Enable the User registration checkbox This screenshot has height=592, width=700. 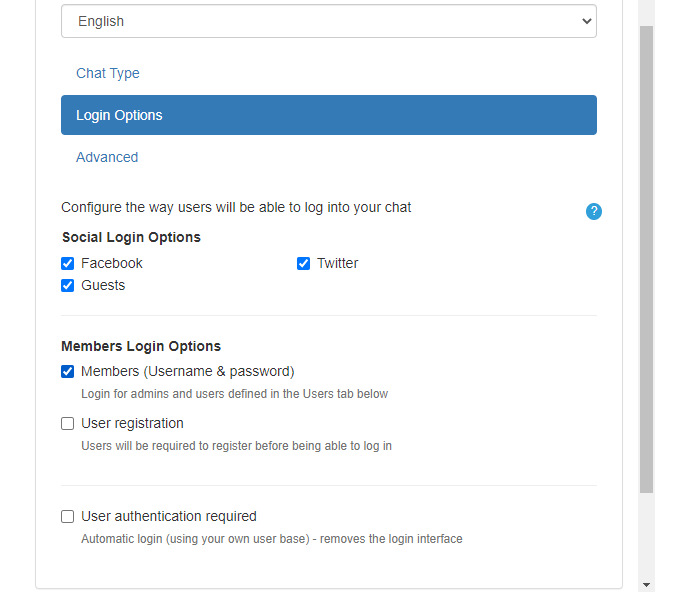tap(68, 424)
